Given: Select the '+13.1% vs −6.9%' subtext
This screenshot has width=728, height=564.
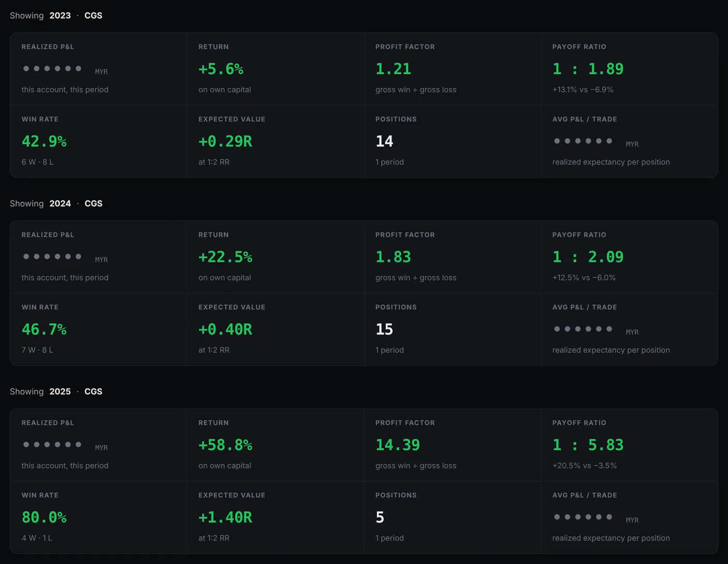Looking at the screenshot, I should click(x=583, y=89).
